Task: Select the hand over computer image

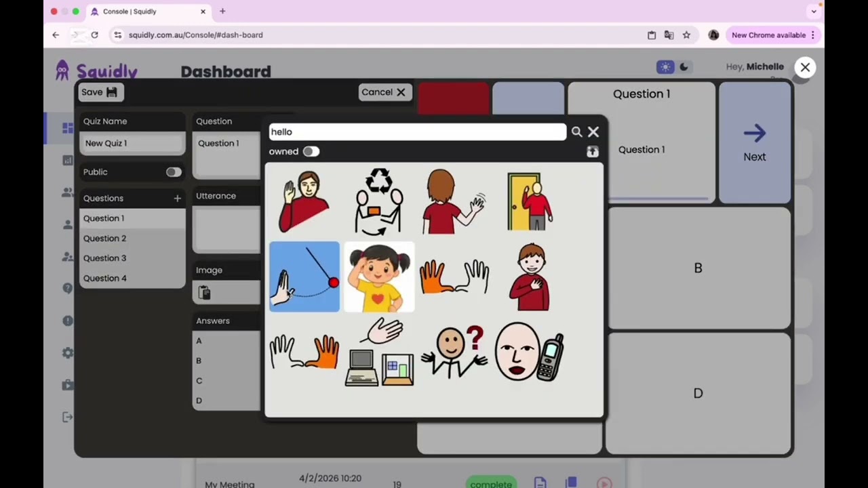Action: 379,352
